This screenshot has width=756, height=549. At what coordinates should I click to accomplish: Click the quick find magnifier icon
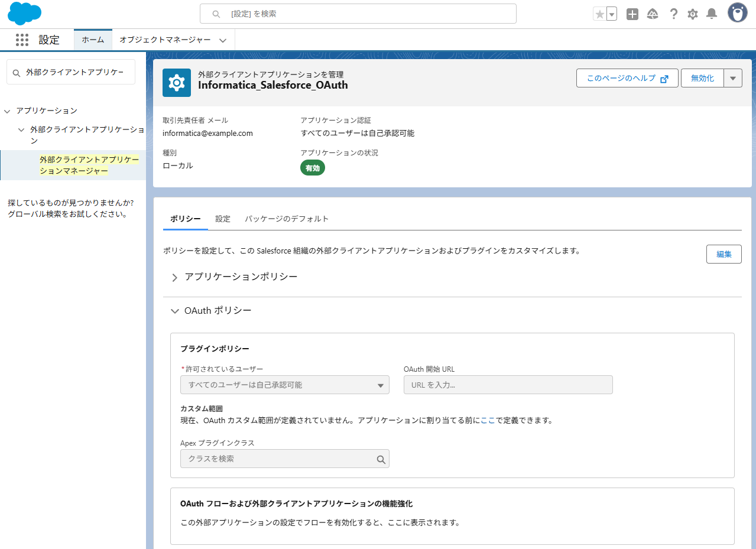point(17,73)
